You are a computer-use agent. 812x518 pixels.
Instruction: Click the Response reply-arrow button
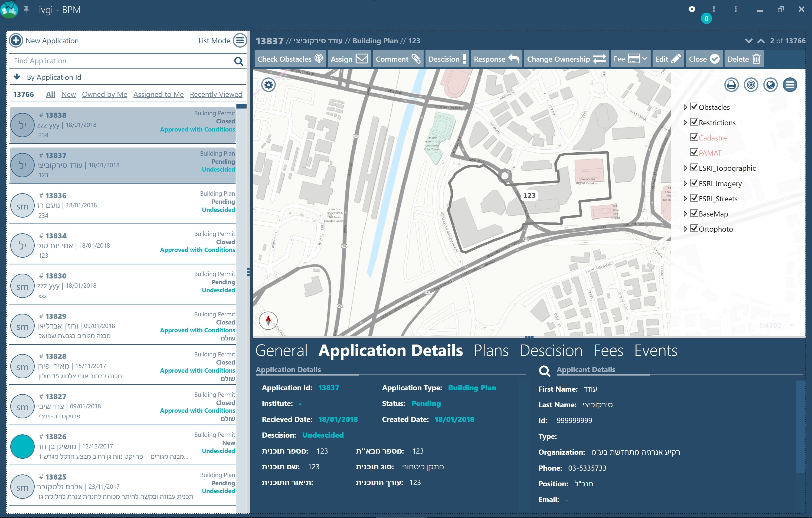pyautogui.click(x=496, y=59)
